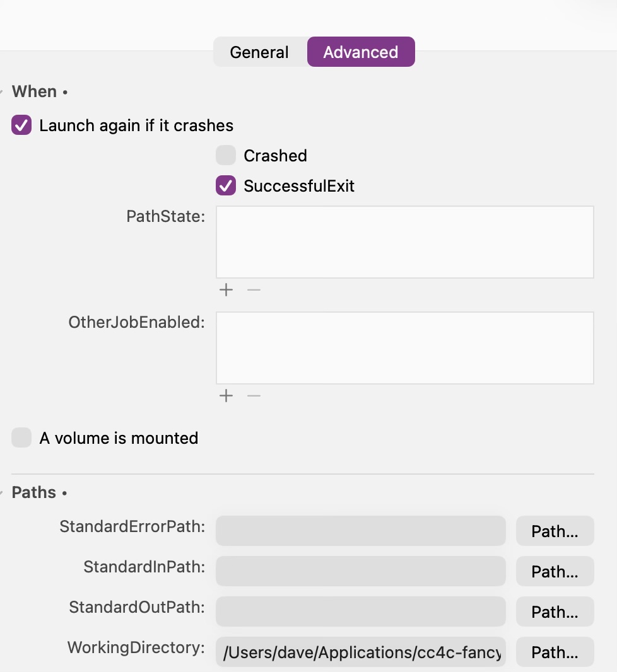This screenshot has height=672, width=617.
Task: Select the Advanced tab
Action: (x=361, y=52)
